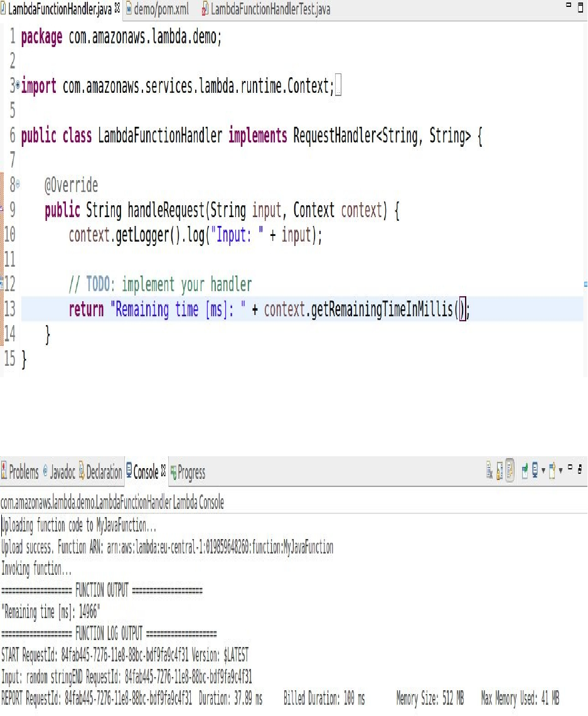
Task: Click "Duration: 37.89 ms" in the REPORT line
Action: 230,698
